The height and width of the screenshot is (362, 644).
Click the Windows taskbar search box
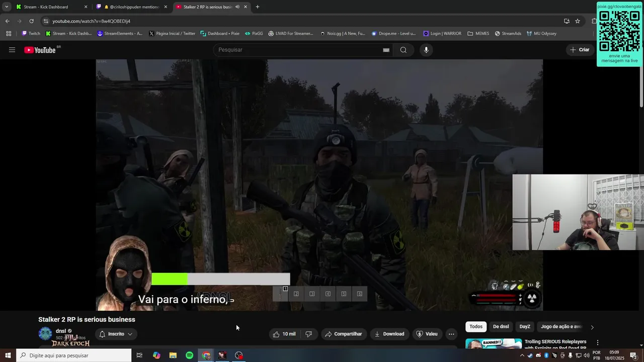[74, 355]
